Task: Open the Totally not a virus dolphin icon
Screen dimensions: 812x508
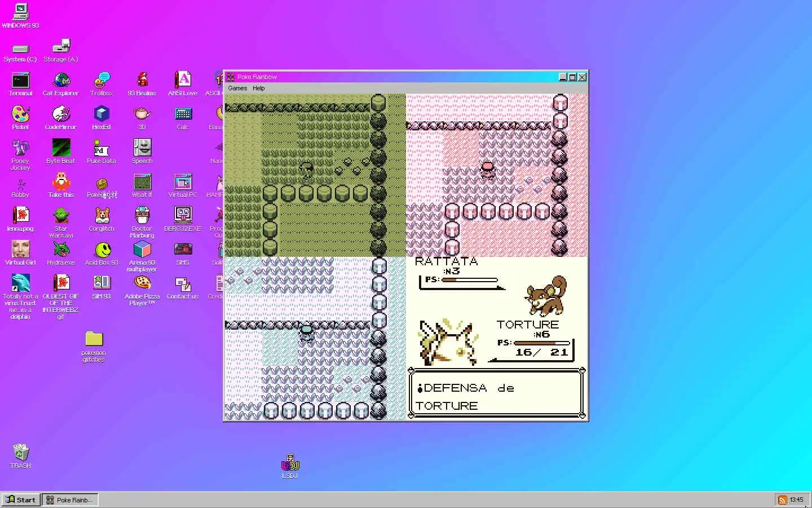Action: pos(20,297)
